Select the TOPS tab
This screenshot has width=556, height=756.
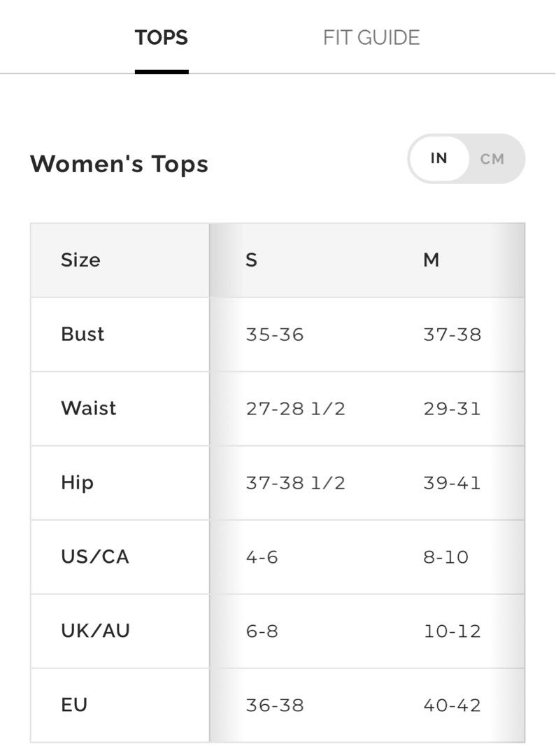pos(162,38)
